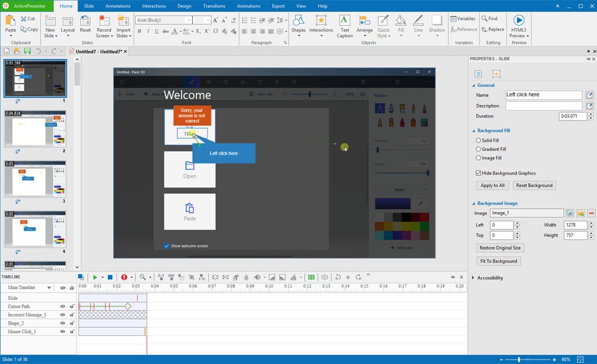This screenshot has width=597, height=364.
Task: Select the Solid Fill radio option
Action: click(478, 140)
